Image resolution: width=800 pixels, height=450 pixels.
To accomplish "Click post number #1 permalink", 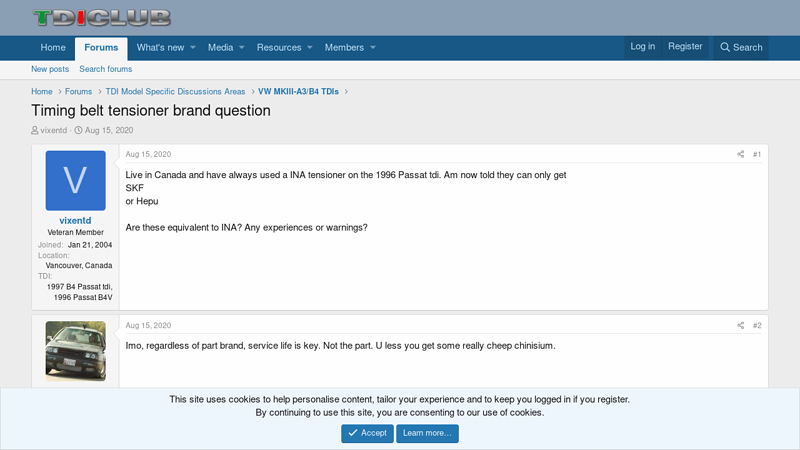I will (757, 154).
